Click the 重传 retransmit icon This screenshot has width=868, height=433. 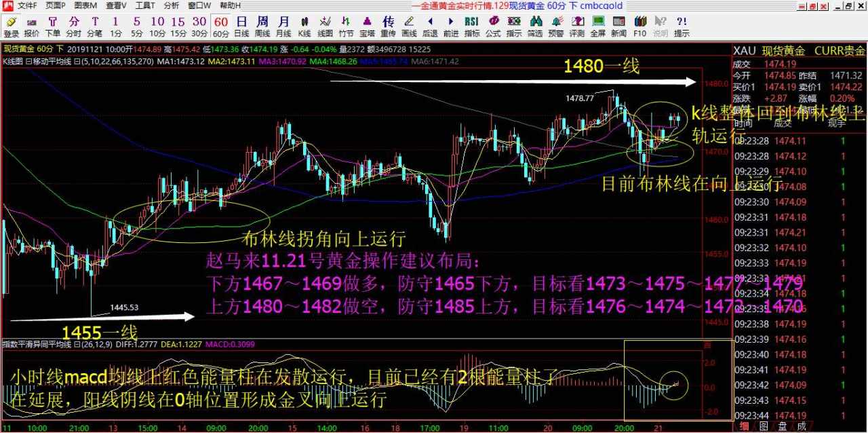click(x=388, y=26)
